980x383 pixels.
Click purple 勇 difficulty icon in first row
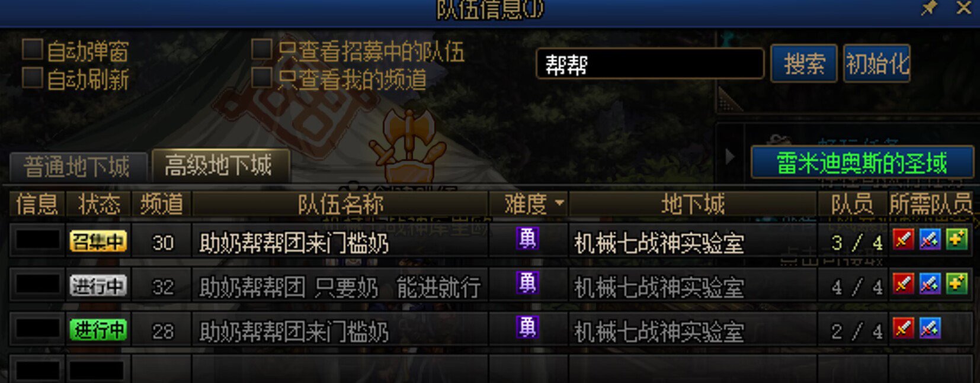click(x=527, y=239)
